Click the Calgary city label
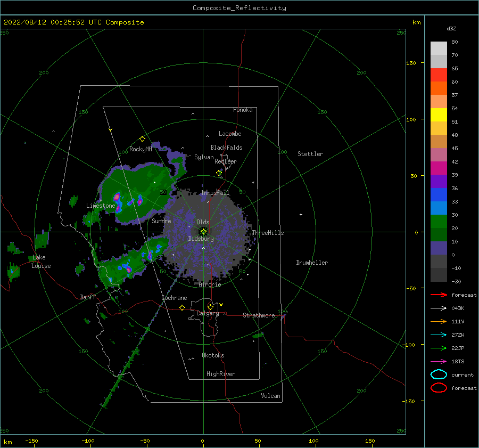 pos(208,313)
